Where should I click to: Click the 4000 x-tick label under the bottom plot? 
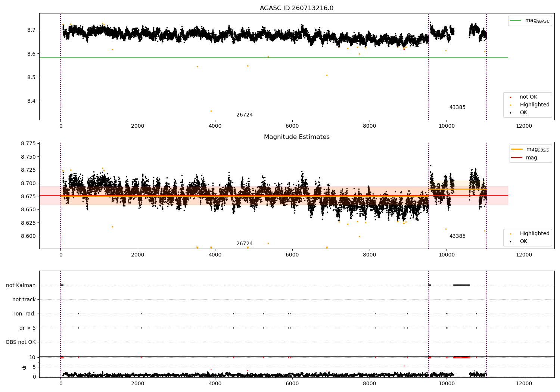tap(215, 384)
